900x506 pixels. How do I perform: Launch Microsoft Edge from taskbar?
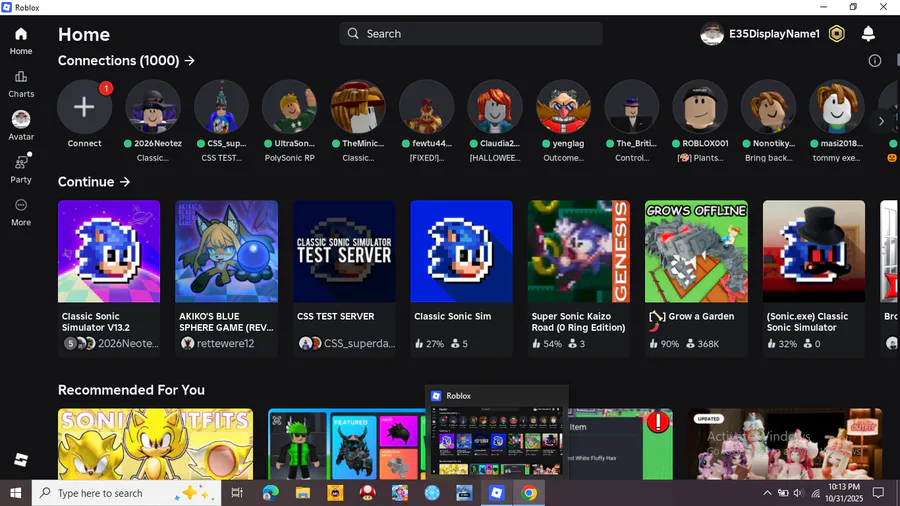click(x=270, y=493)
